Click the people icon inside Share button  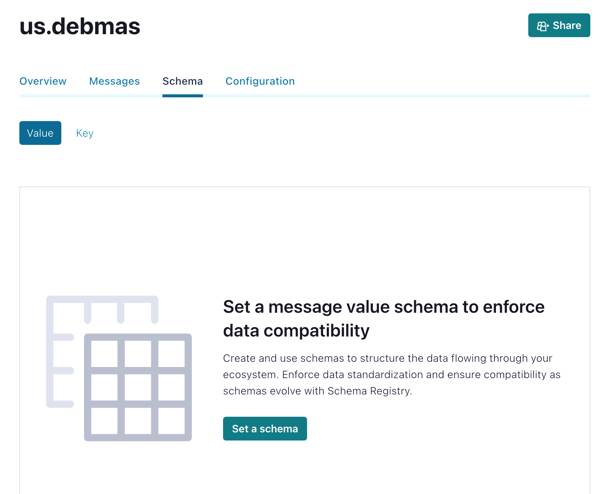[x=543, y=26]
